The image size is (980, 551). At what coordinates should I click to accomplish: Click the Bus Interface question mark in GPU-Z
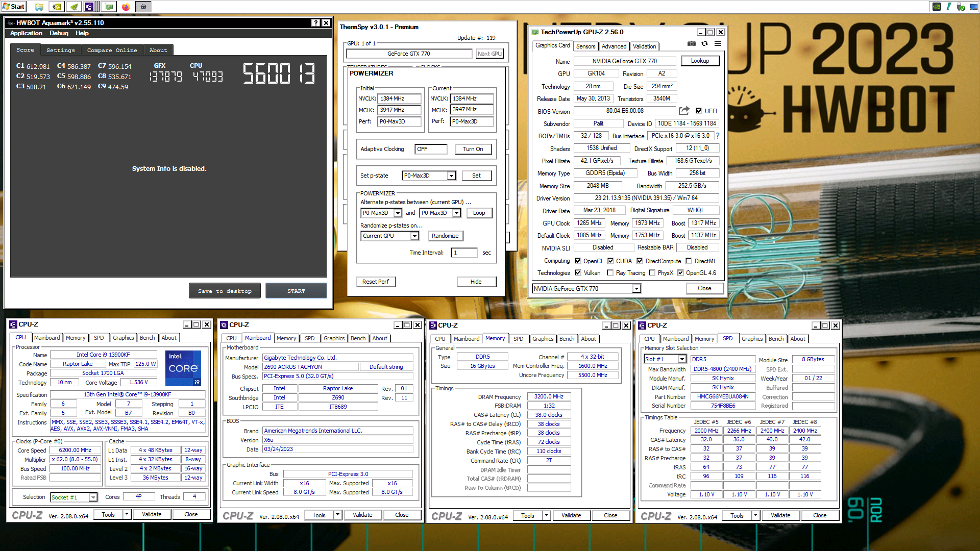(x=718, y=136)
